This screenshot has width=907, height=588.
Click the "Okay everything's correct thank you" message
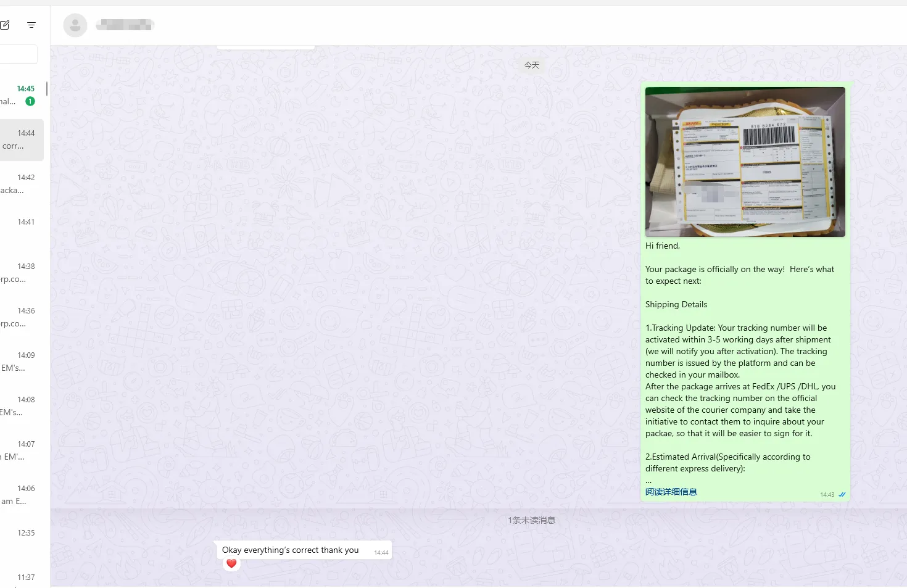tap(291, 550)
